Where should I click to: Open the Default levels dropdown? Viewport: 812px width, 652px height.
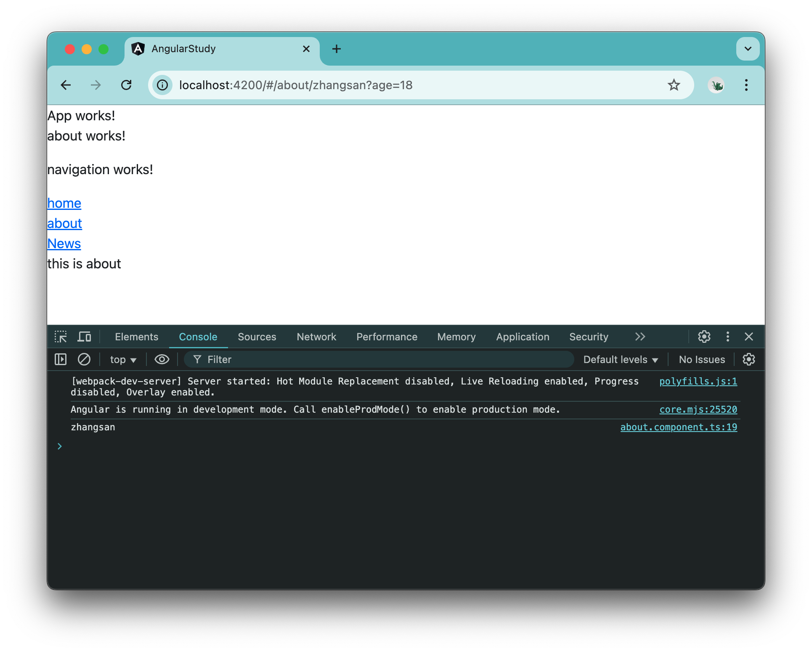(619, 359)
